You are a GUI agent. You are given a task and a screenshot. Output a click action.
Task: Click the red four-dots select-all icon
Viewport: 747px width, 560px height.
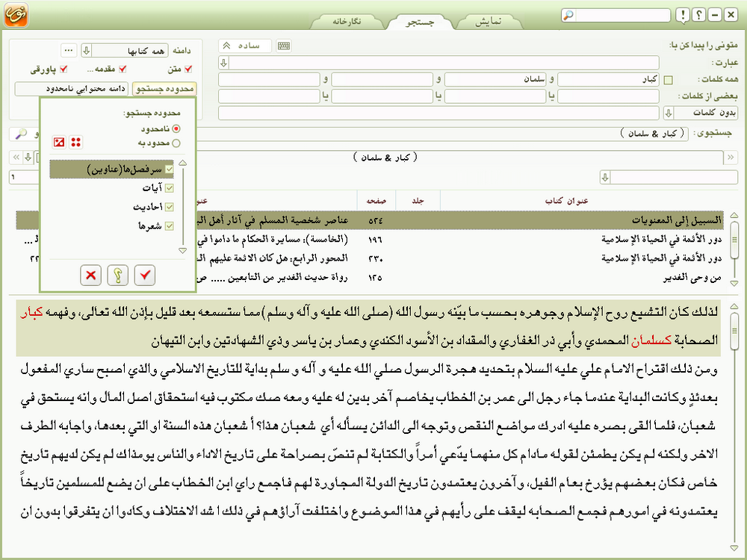[x=75, y=142]
